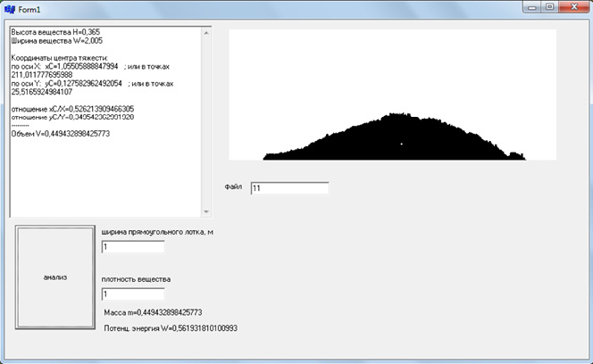The width and height of the screenshot is (593, 364).
Task: Click the Файл input field with 11
Action: click(289, 188)
